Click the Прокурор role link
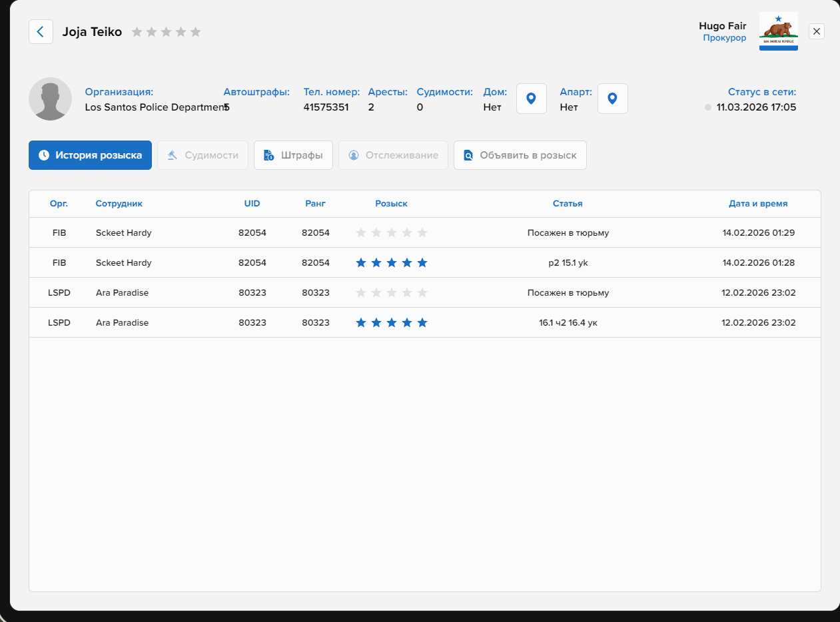 point(724,38)
